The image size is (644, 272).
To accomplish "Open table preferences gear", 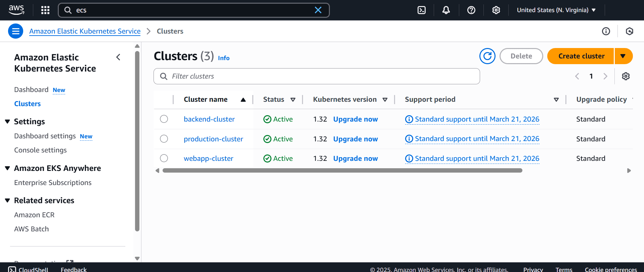I will (x=626, y=76).
